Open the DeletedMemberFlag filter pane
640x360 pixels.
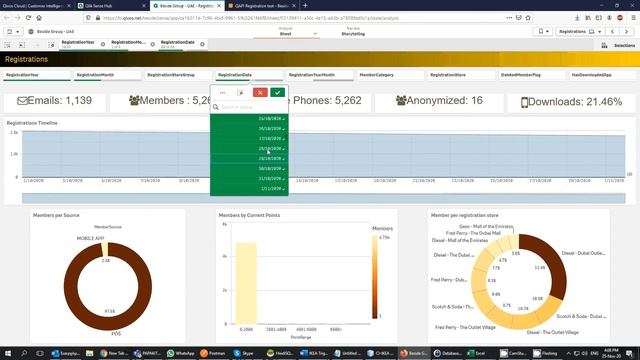[532, 75]
